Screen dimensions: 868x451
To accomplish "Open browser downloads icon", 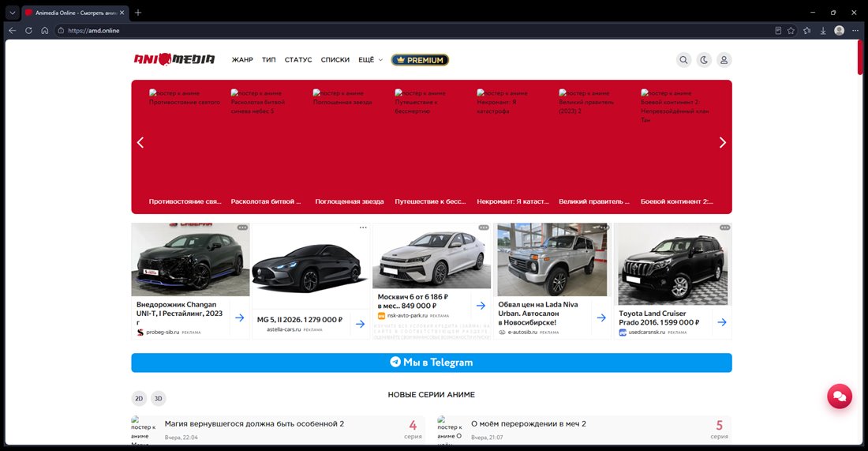I will tap(823, 31).
